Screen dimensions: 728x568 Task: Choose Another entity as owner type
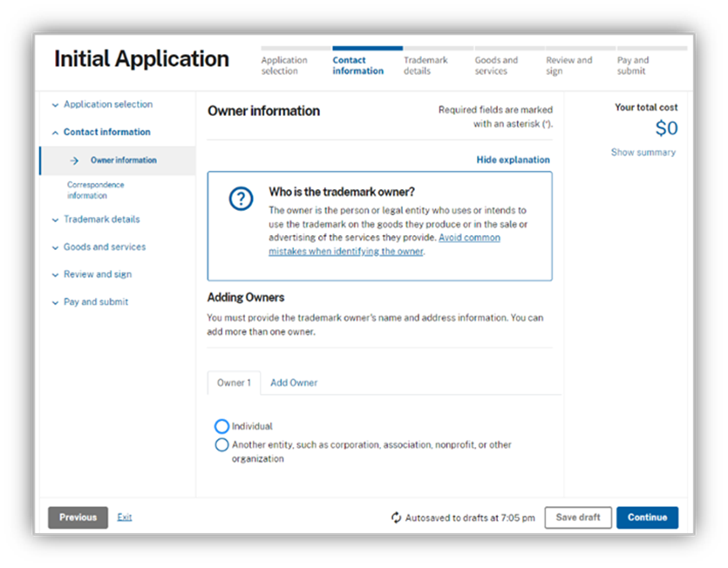click(222, 444)
